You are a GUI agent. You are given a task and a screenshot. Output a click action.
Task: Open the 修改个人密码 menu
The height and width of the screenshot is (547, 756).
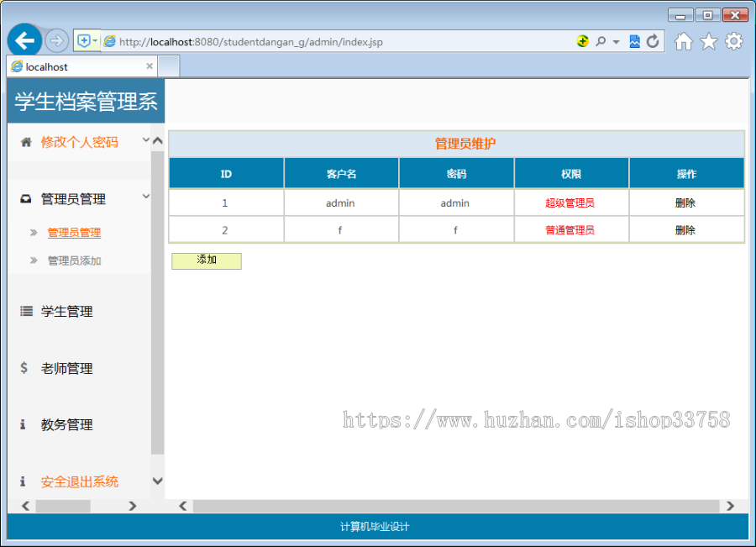[x=80, y=142]
